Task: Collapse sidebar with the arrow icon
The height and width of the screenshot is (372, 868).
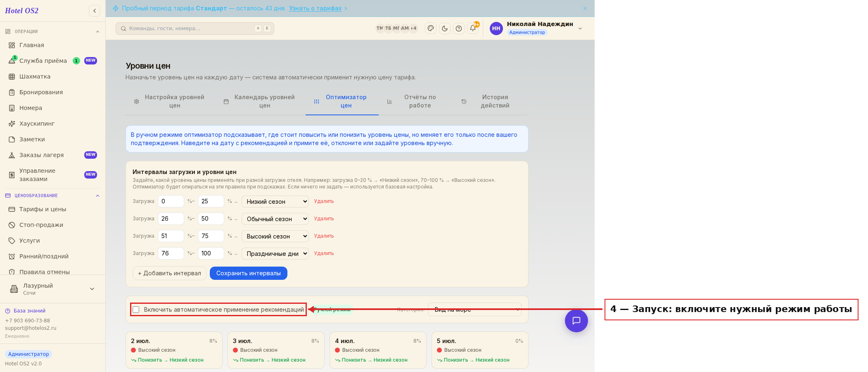Action: point(95,11)
